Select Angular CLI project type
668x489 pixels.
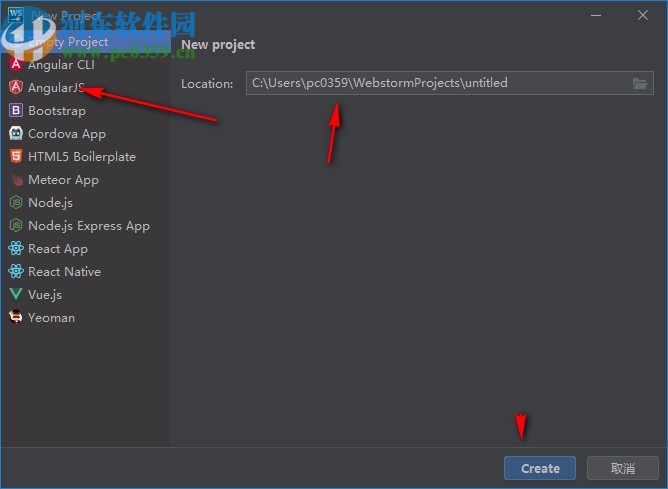[x=86, y=65]
